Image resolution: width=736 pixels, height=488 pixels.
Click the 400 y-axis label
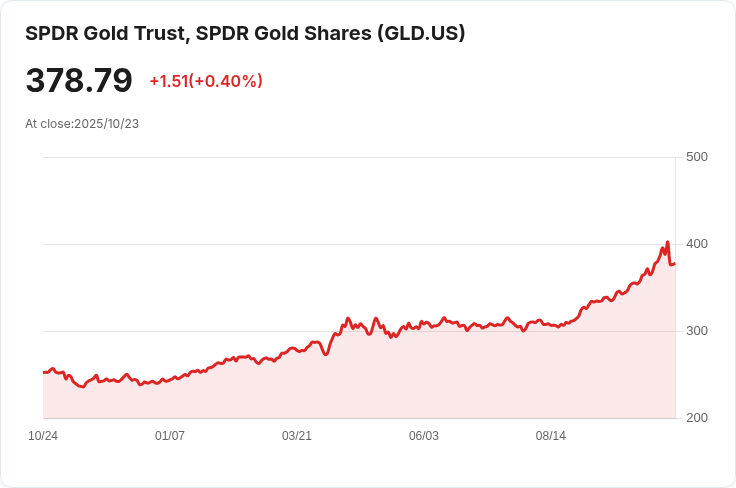(x=697, y=244)
